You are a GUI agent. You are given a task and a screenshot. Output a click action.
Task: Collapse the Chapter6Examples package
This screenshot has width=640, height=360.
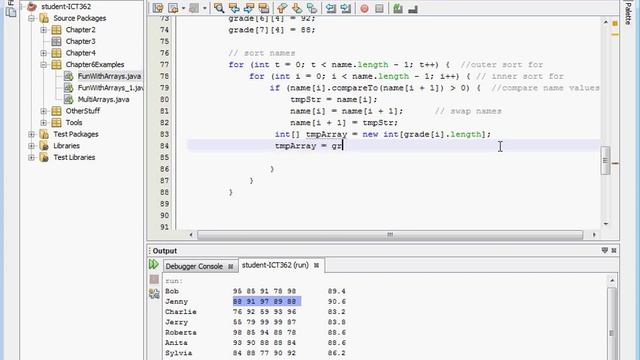pyautogui.click(x=44, y=64)
